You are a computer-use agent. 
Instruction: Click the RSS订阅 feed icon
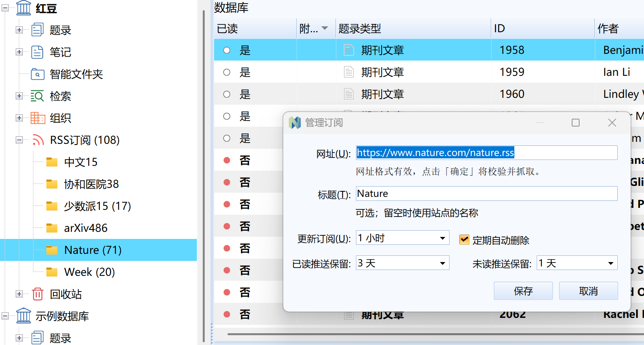tap(38, 140)
